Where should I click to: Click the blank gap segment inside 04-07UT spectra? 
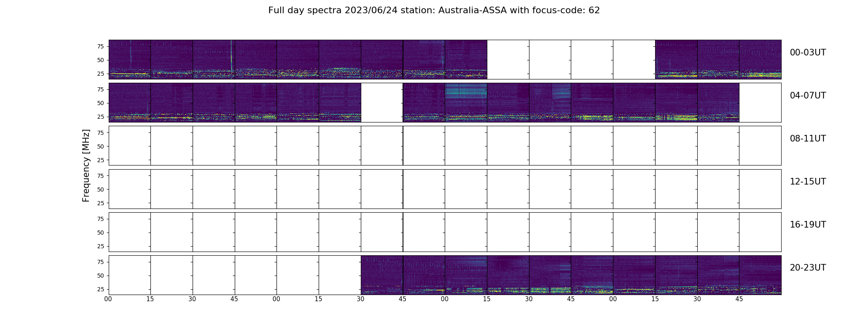(382, 102)
